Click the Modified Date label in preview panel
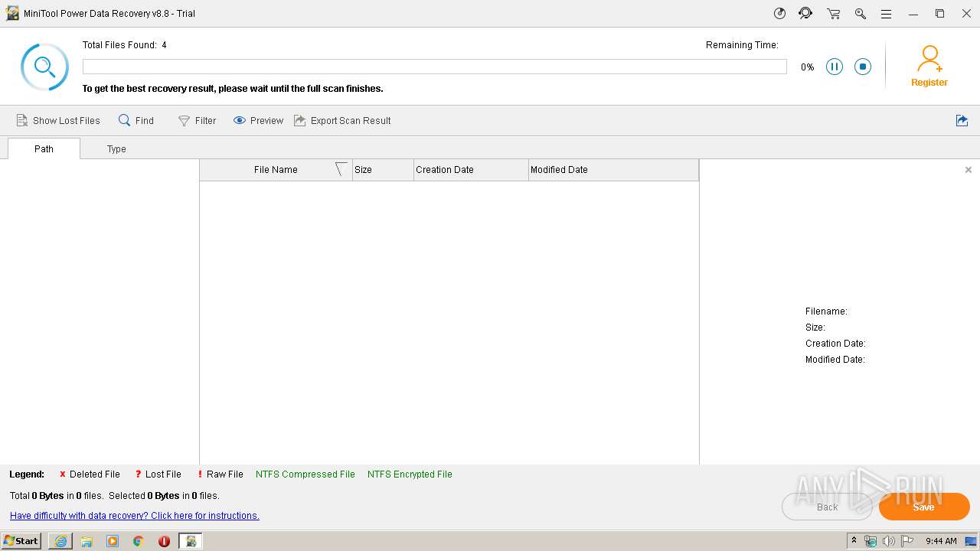This screenshot has width=980, height=551. [x=835, y=360]
